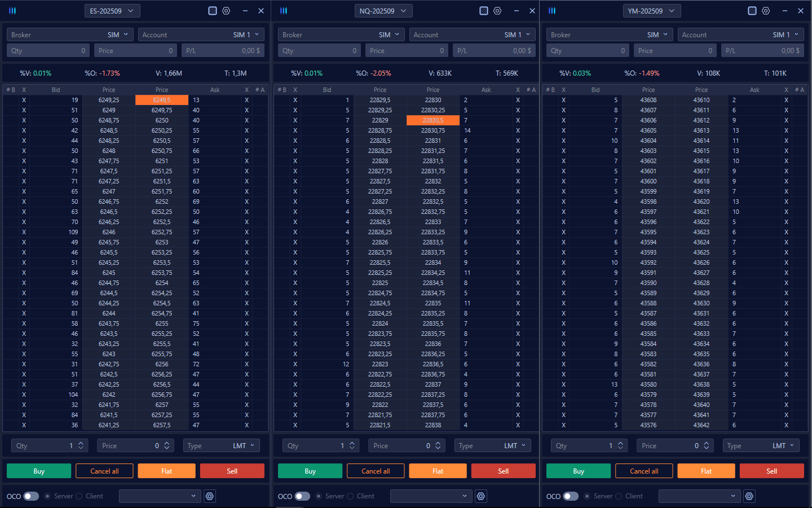Click highlighted 6249,5 ask price cell

click(162, 100)
